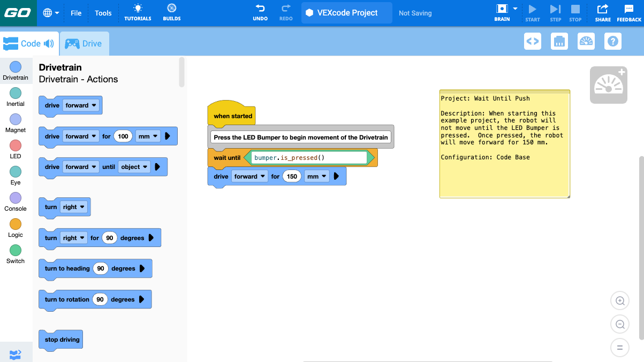Select the Eye sensor category
Viewport: 644px width, 362px height.
point(16,171)
